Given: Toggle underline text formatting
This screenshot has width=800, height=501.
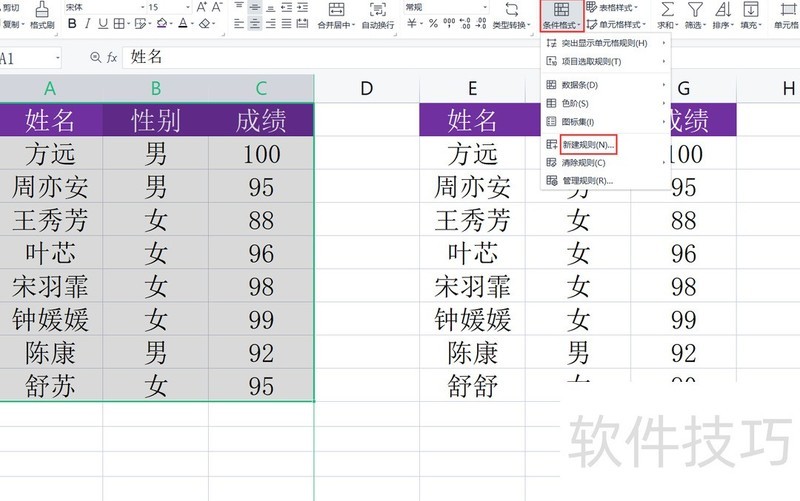Looking at the screenshot, I should [104, 24].
